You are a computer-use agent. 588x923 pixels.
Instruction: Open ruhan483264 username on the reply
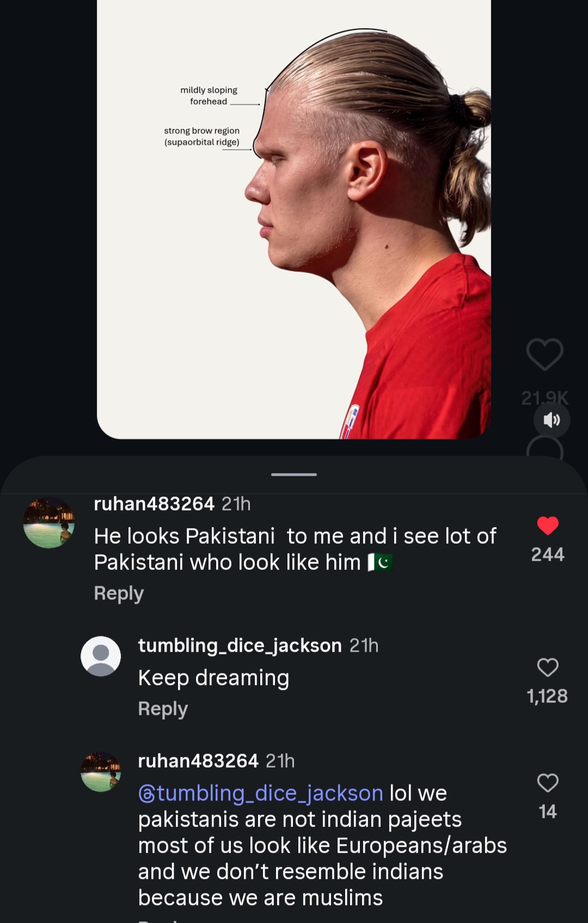click(x=198, y=761)
